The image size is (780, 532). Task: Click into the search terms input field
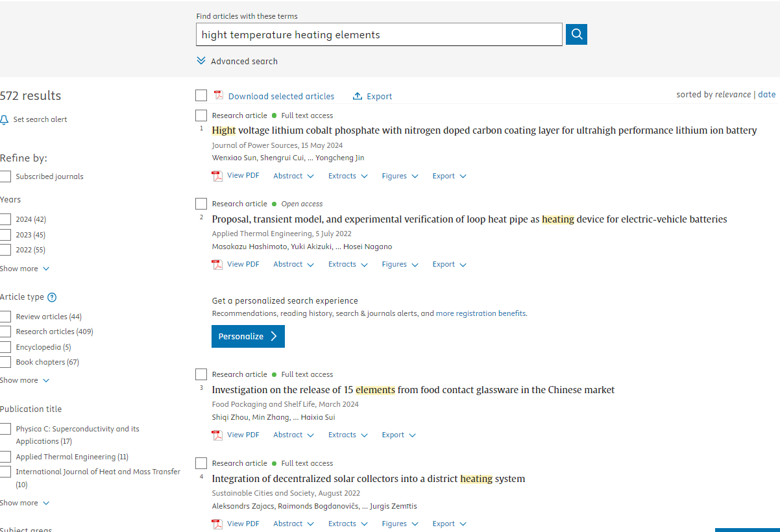pyautogui.click(x=379, y=35)
